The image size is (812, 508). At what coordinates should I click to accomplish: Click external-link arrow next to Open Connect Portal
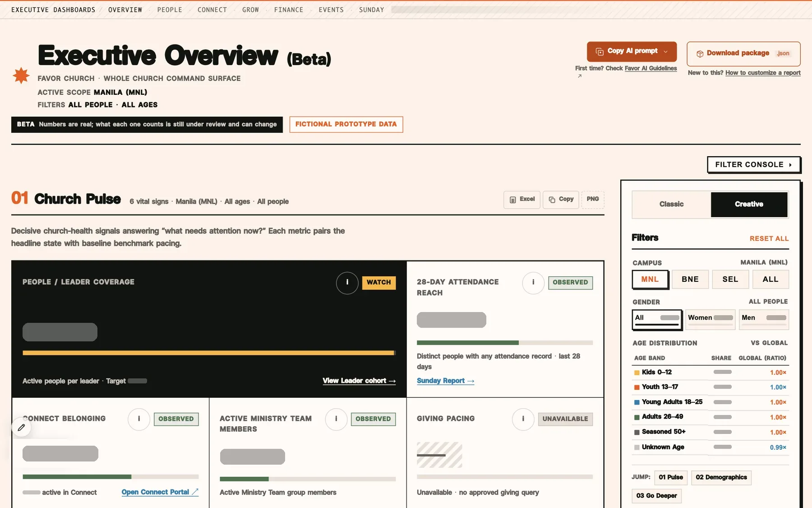click(x=195, y=492)
